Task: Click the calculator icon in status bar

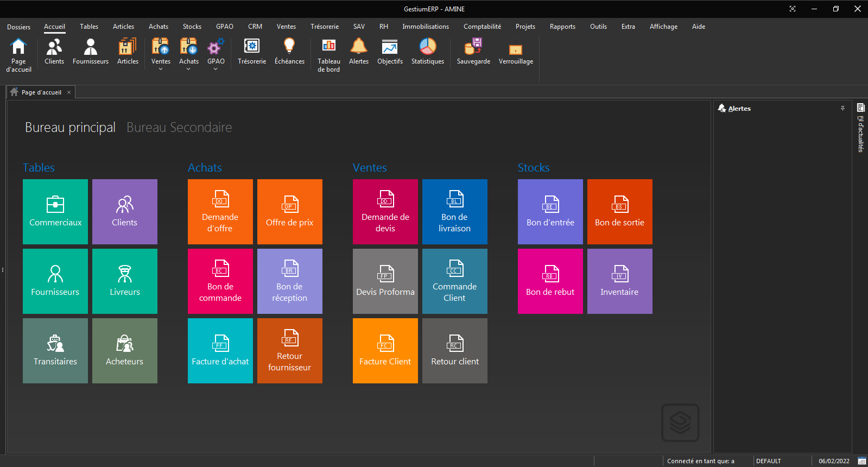Action: click(x=861, y=461)
